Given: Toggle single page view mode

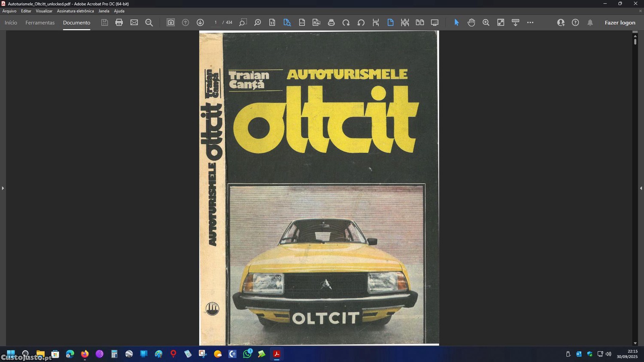Looking at the screenshot, I should tap(390, 22).
